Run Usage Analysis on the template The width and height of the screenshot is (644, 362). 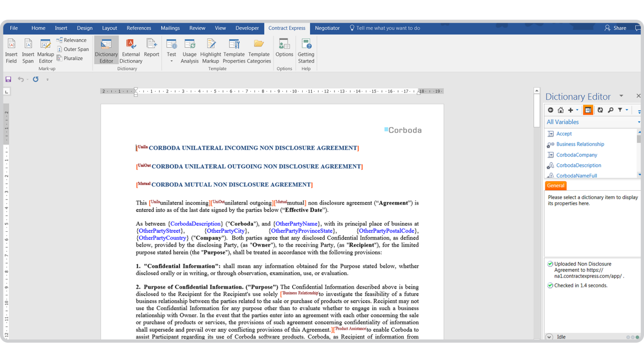point(190,50)
